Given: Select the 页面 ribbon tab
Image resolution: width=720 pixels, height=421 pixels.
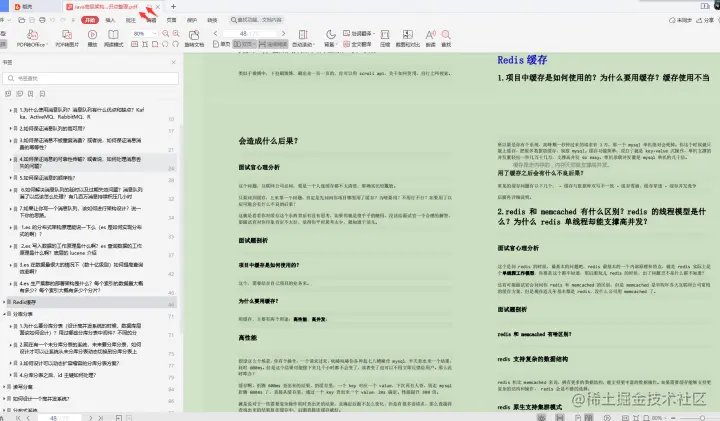Looking at the screenshot, I should tap(171, 20).
